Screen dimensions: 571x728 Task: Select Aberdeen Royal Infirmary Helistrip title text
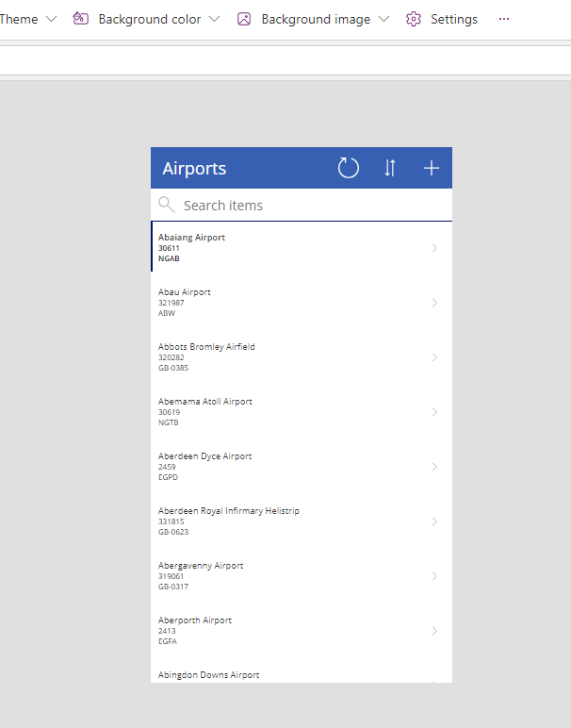point(229,511)
